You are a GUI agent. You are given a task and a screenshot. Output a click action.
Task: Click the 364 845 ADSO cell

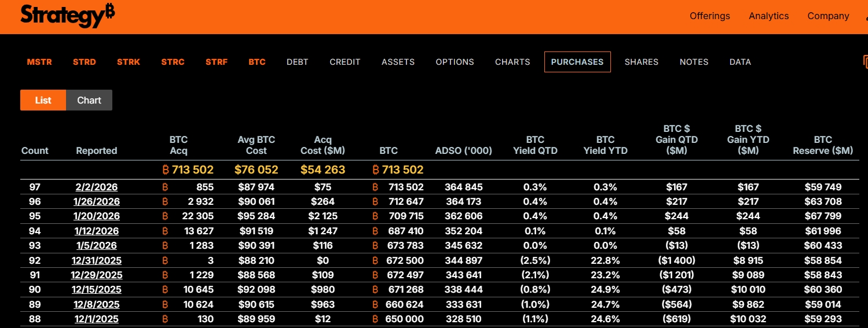click(463, 187)
